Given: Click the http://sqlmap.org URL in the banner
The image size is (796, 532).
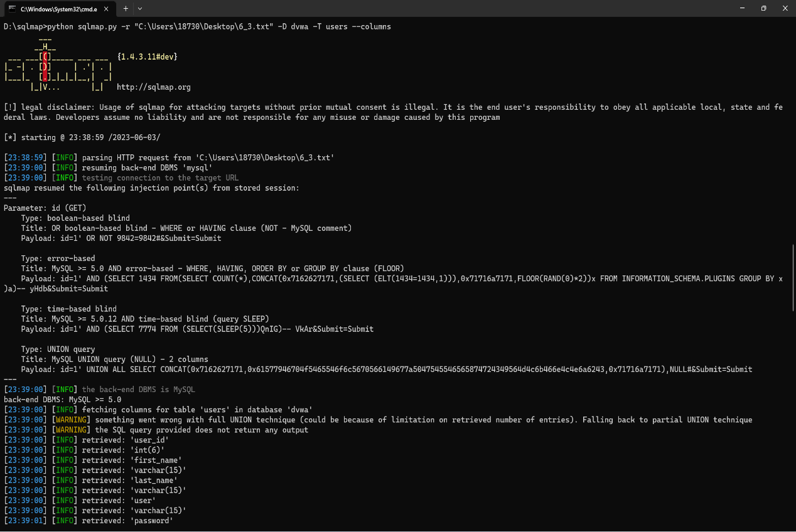Looking at the screenshot, I should [154, 87].
